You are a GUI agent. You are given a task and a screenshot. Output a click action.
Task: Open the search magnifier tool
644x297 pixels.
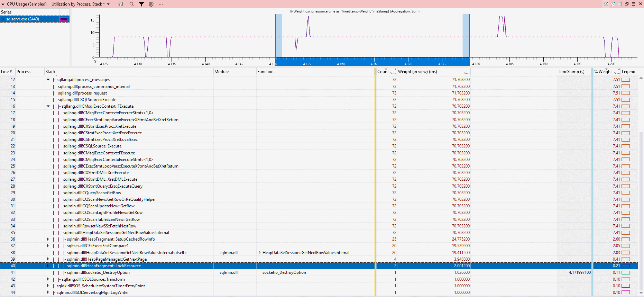coord(131,4)
